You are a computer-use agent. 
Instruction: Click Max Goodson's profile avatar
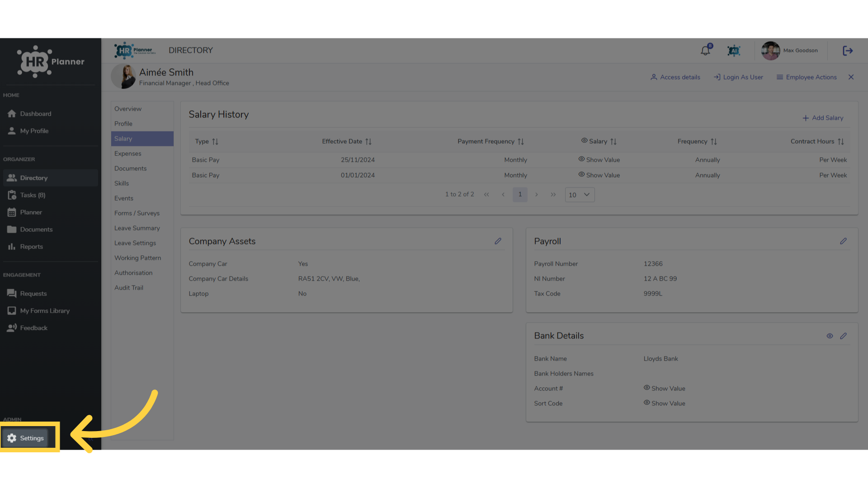770,51
